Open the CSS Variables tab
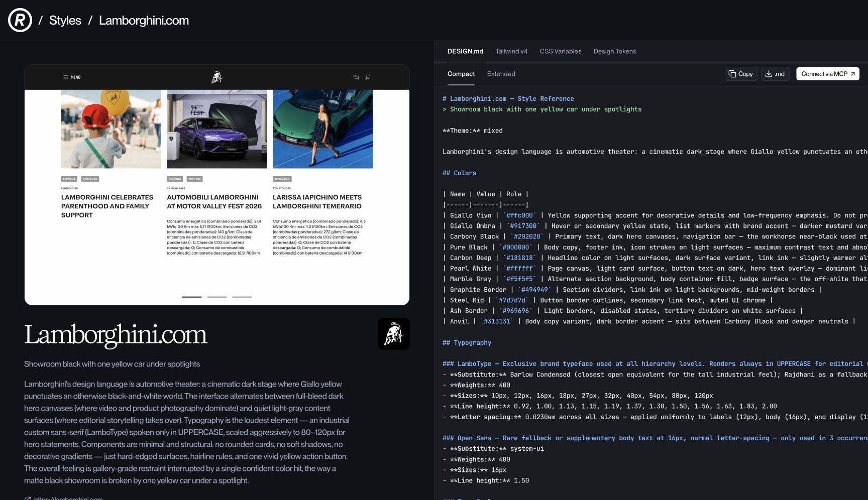This screenshot has height=500, width=868. 561,51
